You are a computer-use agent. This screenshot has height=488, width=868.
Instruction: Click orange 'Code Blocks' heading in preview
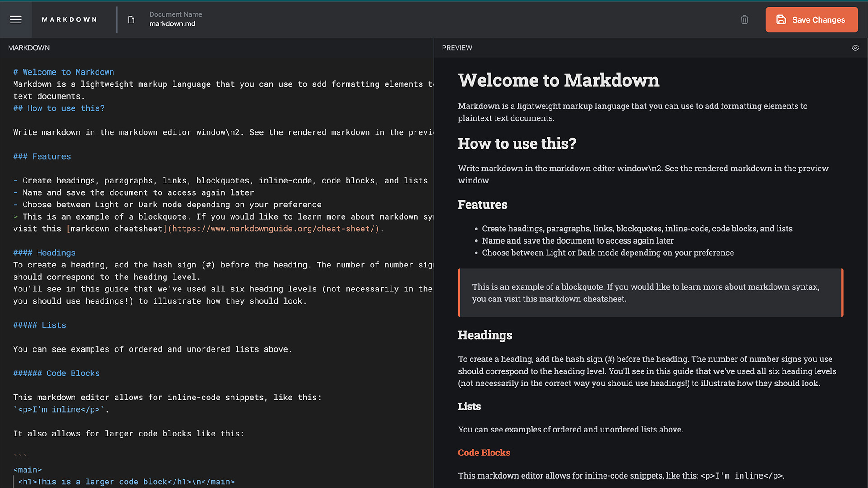click(484, 453)
